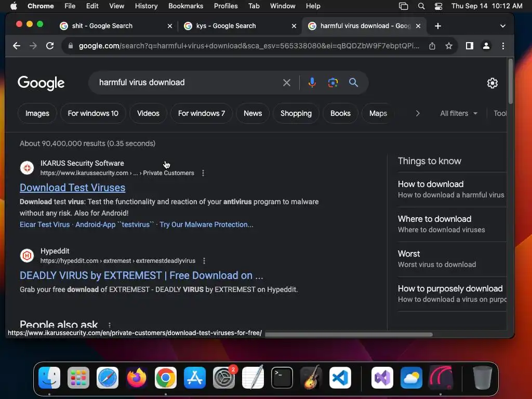532x399 pixels.
Task: Open Chrome's three-dot menu
Action: [503, 46]
